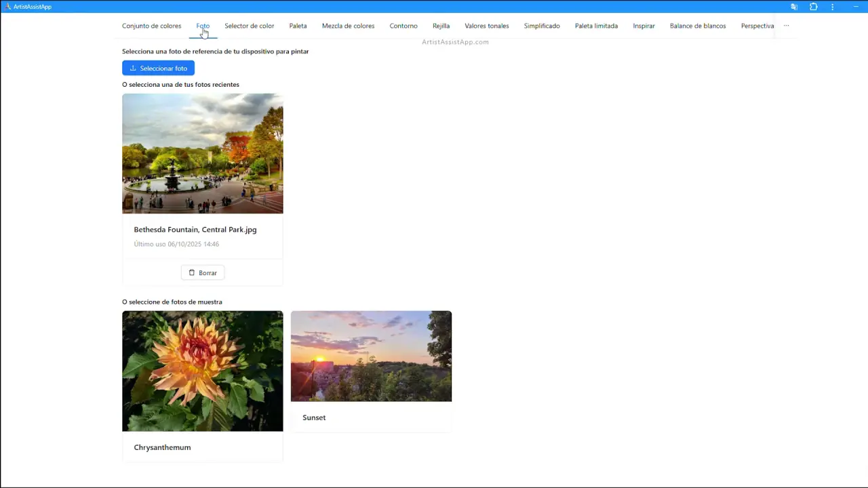Screen dimensions: 868x488
Task: Open the Mezcla de colores tab
Action: pyautogui.click(x=348, y=26)
